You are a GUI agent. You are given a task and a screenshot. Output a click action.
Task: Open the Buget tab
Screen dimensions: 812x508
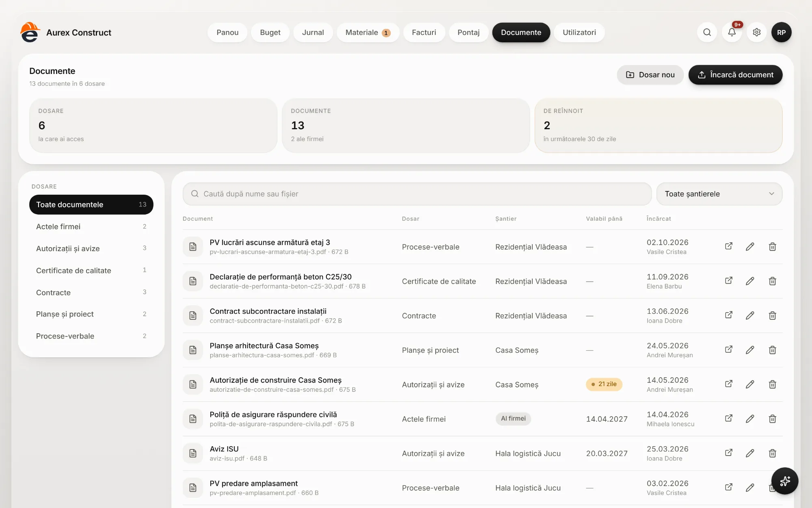(270, 33)
